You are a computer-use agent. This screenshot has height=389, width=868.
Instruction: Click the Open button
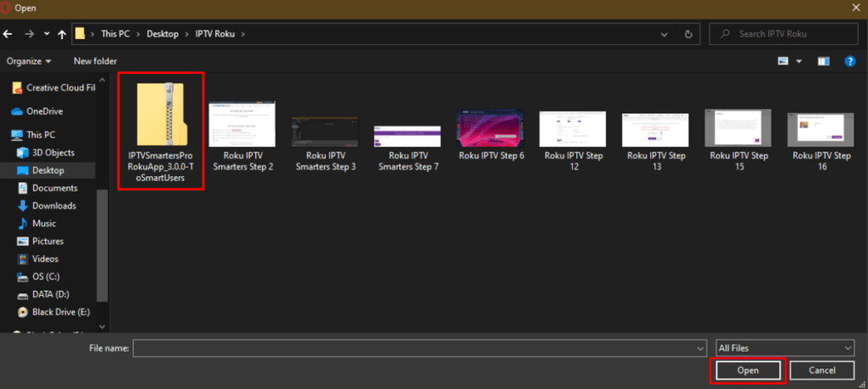pos(748,370)
